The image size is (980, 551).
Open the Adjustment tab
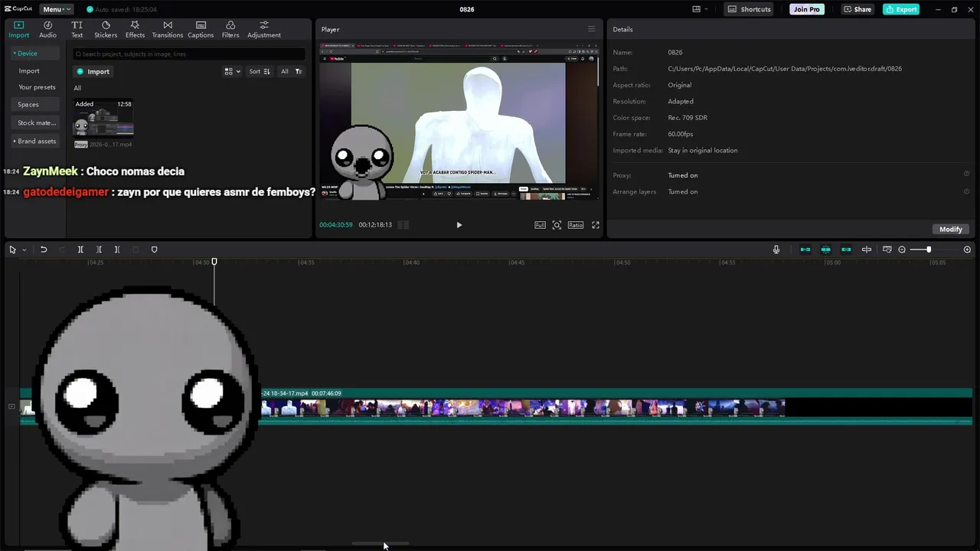[x=264, y=30]
